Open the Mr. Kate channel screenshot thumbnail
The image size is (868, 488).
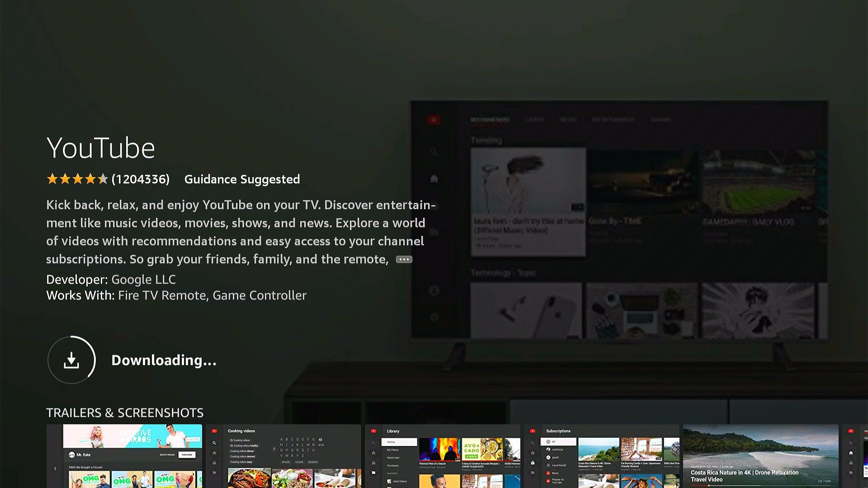click(124, 456)
